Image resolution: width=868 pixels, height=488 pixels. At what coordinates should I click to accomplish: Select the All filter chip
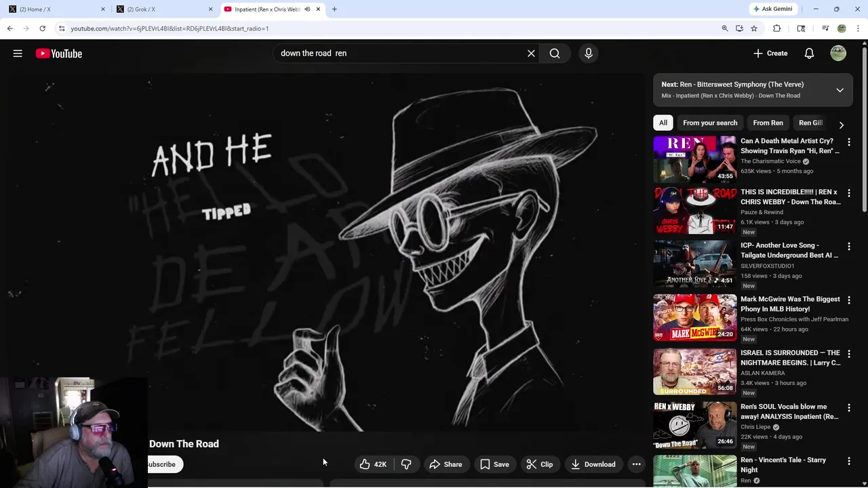click(663, 123)
